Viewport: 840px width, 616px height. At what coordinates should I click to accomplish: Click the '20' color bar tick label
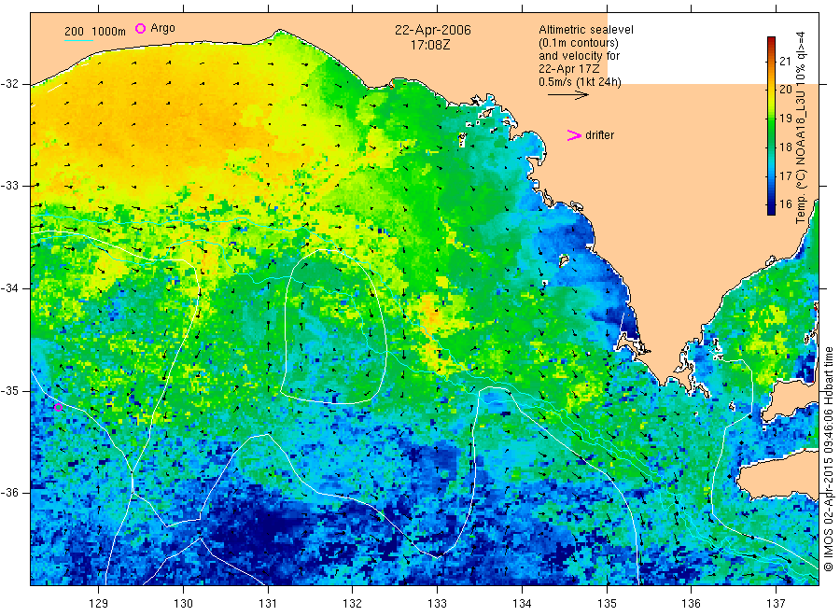(785, 90)
